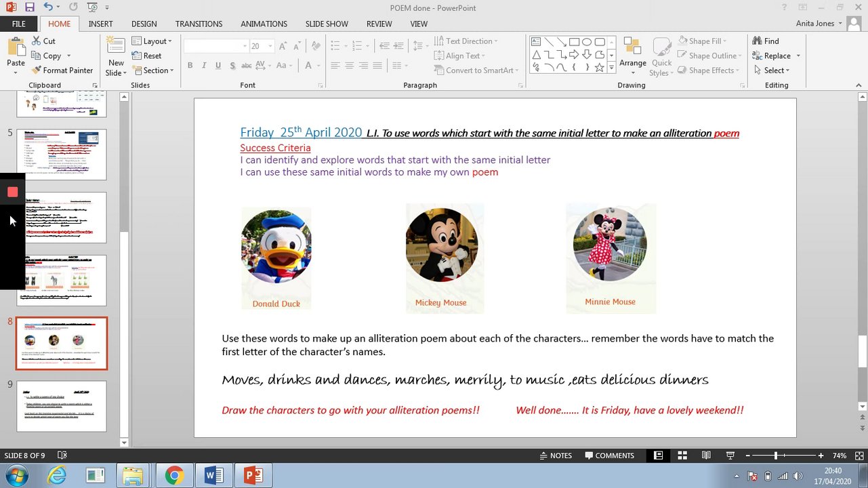Choose the five-point star shape
The height and width of the screenshot is (488, 868).
coord(600,68)
